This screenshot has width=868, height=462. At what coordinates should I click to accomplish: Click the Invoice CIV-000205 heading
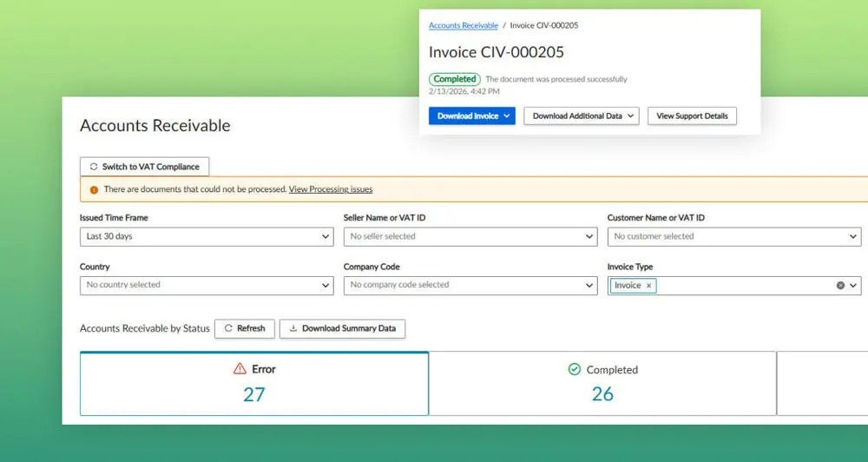tap(496, 52)
